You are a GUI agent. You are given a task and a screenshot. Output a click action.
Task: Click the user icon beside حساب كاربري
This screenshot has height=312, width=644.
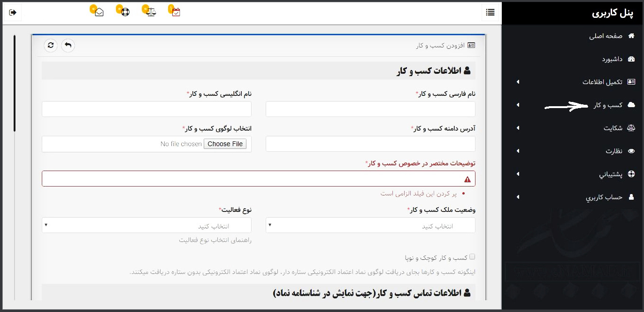(x=631, y=197)
